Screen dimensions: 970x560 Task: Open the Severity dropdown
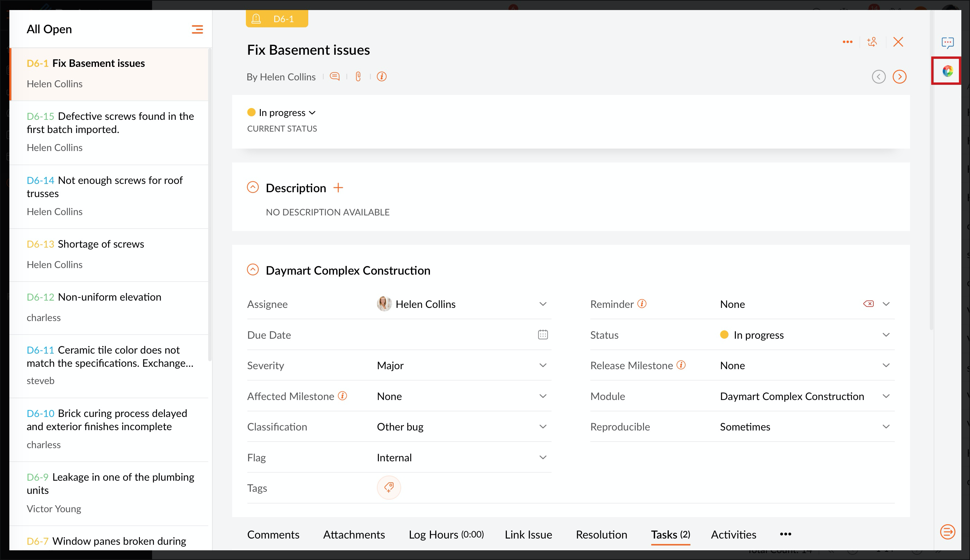pyautogui.click(x=543, y=365)
